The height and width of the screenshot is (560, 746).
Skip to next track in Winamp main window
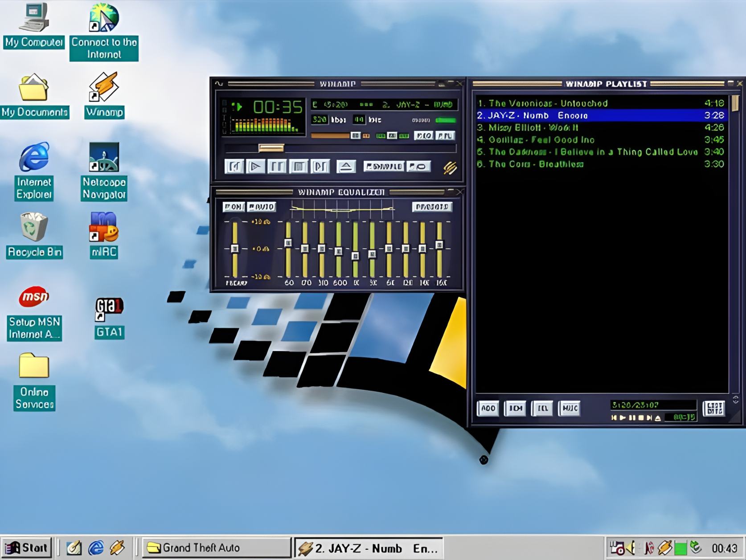tap(320, 167)
